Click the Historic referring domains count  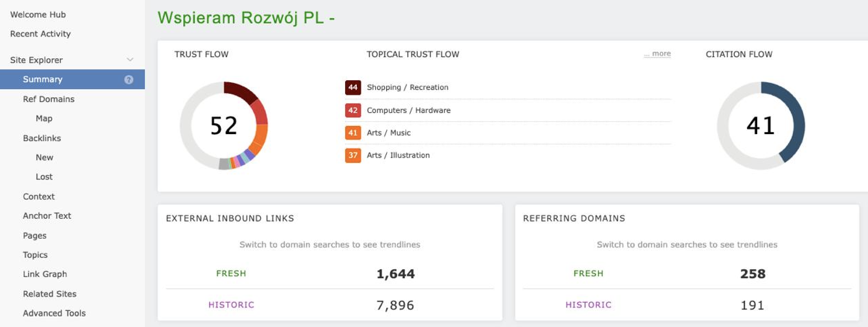click(x=752, y=305)
